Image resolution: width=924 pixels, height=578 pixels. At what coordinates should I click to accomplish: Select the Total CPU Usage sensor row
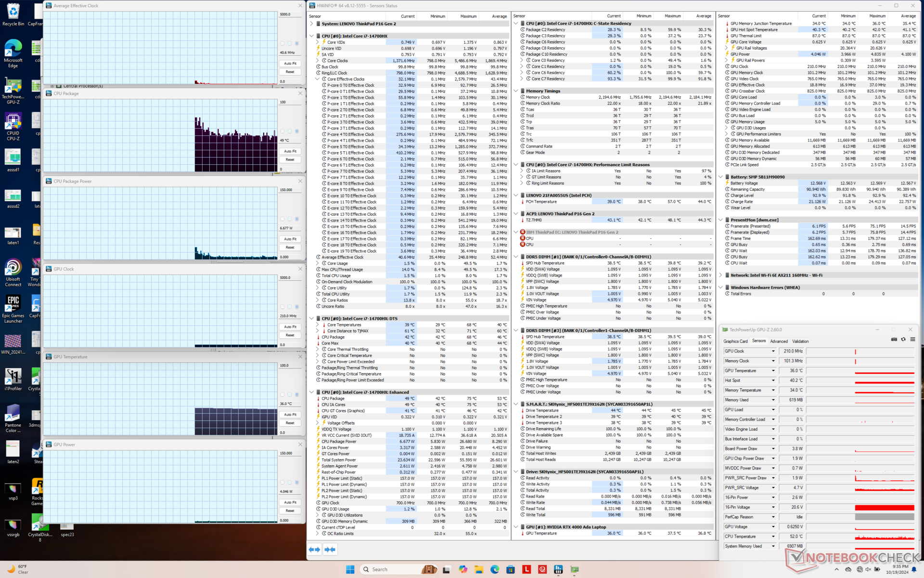tap(411, 276)
